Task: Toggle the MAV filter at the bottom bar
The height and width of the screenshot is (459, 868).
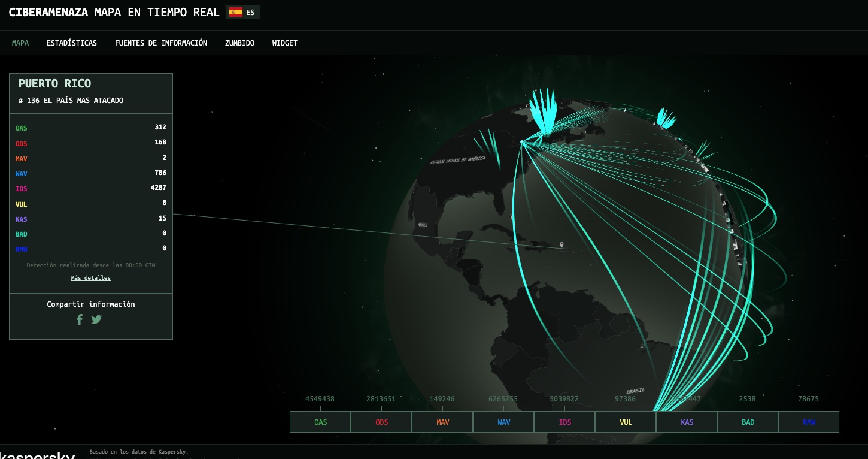Action: click(442, 422)
